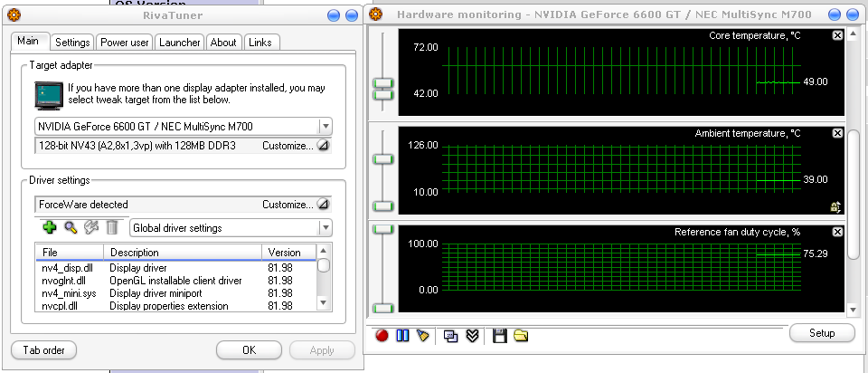Click the 75.29 fan duty cycle value
Viewport: 868px width, 373px height.
coord(816,253)
